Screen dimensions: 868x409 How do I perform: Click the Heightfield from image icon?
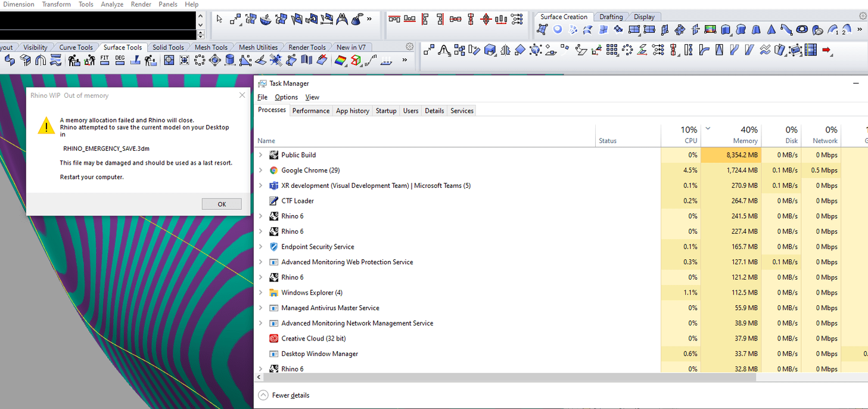[x=710, y=29]
